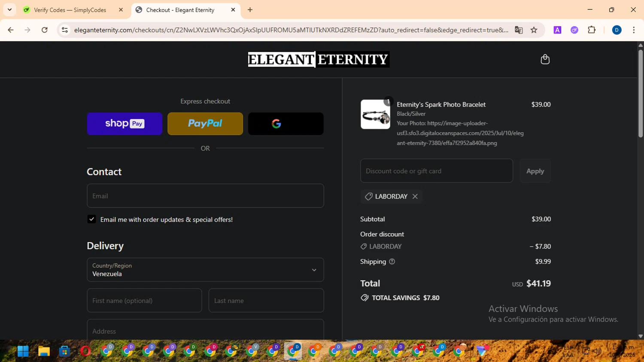
Task: Click the Express checkout heading
Action: (x=205, y=101)
